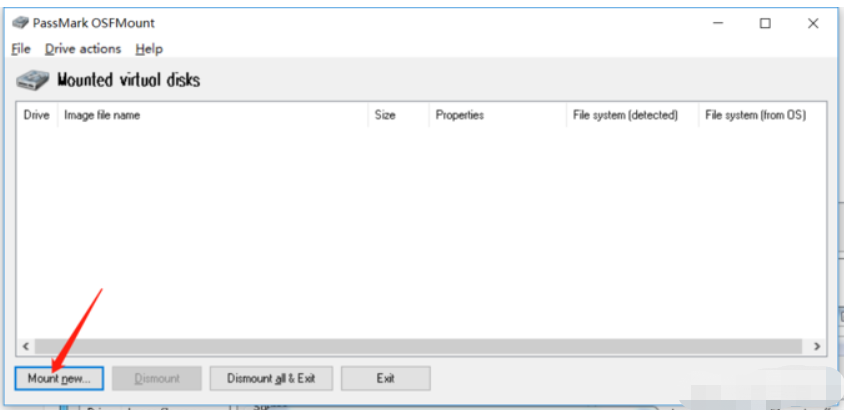The width and height of the screenshot is (844, 410).
Task: Sort by the Size column header
Action: (x=399, y=115)
